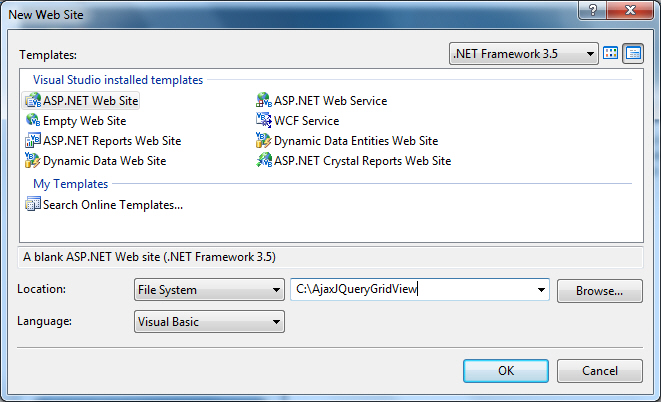Cancel the New Web Site dialog

[x=599, y=370]
